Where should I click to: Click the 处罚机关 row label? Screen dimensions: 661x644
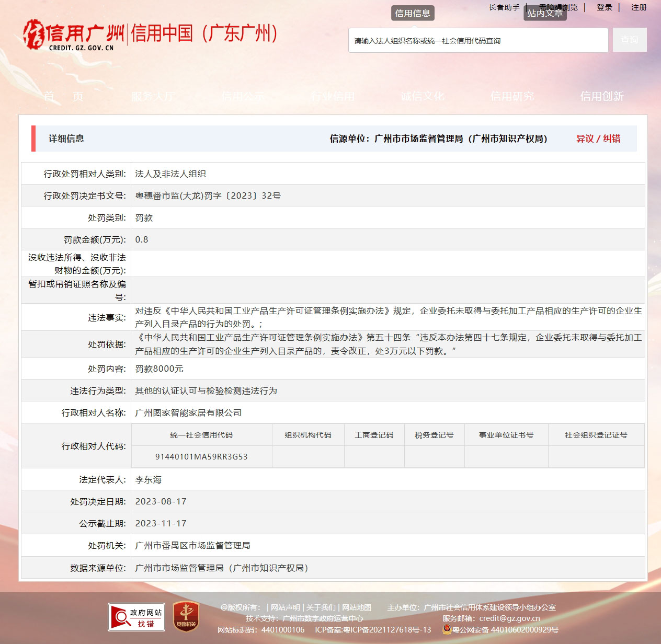coord(107,545)
